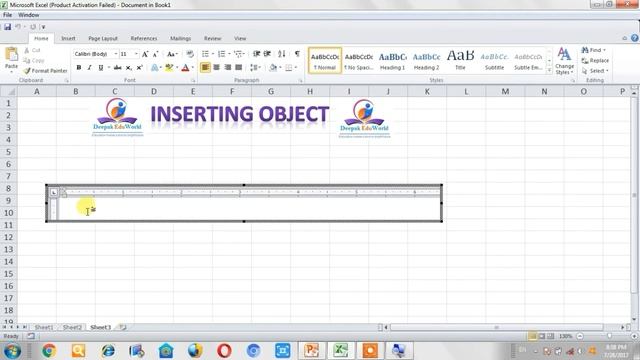Toggle Align Text Left button
This screenshot has width=640, height=360.
[x=205, y=67]
